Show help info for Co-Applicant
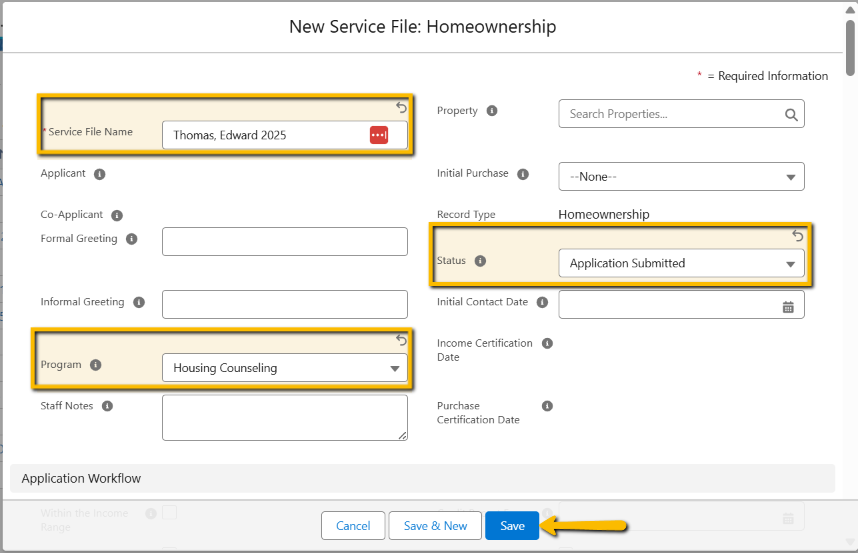The height and width of the screenshot is (553, 858). (117, 215)
